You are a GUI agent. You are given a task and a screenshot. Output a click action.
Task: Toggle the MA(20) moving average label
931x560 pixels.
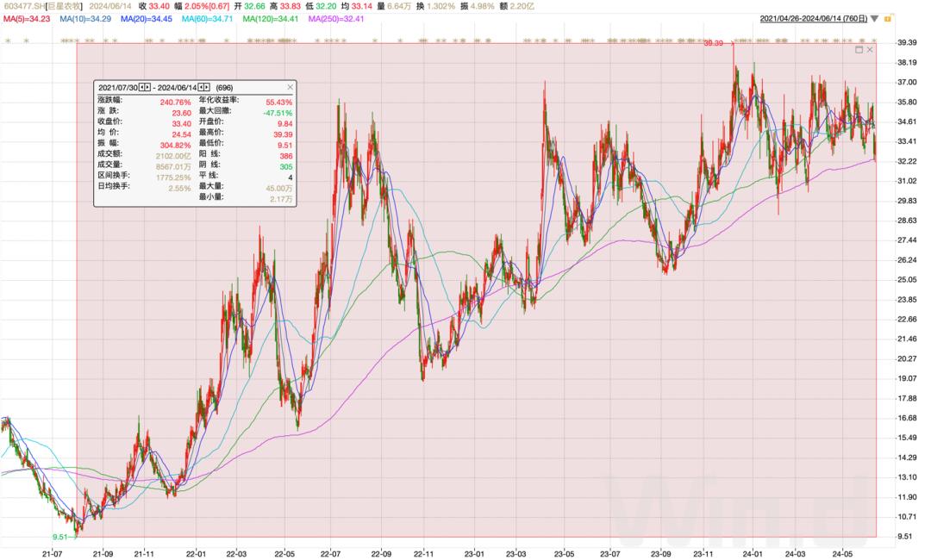147,18
